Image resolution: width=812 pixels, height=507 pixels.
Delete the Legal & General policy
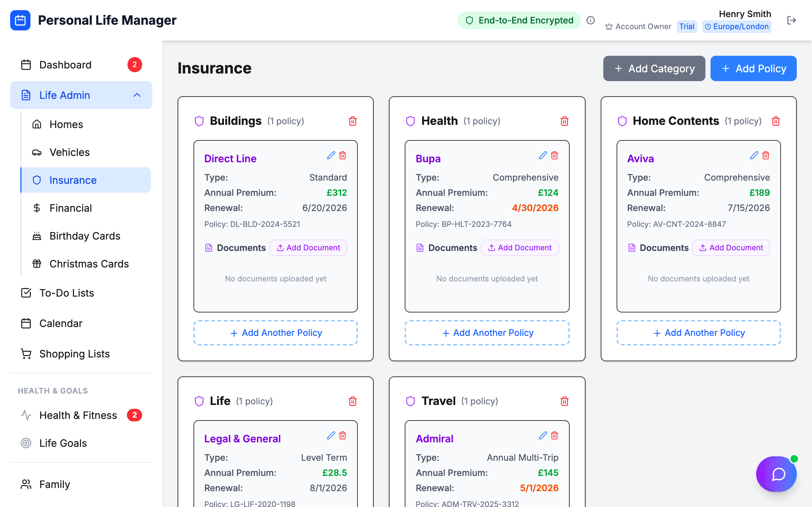(343, 435)
